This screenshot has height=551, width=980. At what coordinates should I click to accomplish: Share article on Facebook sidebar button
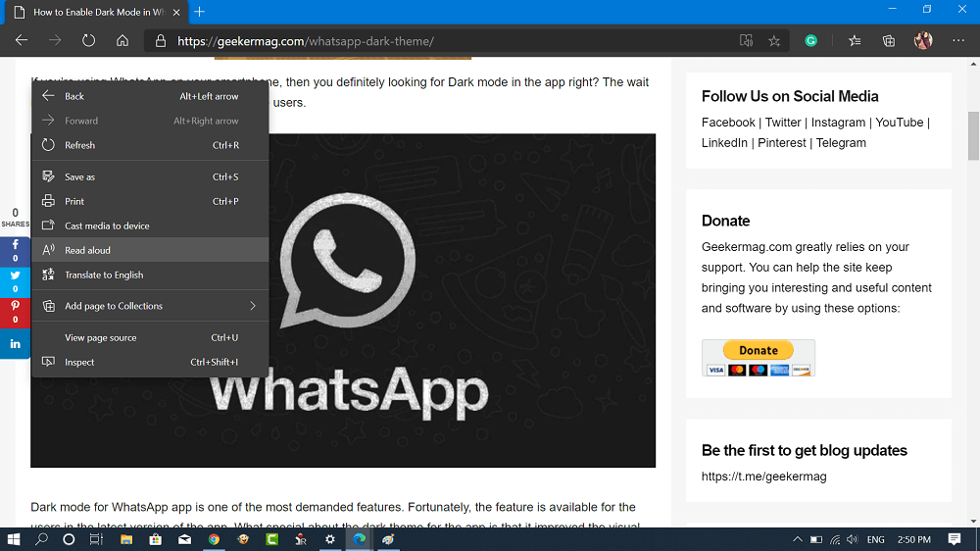pyautogui.click(x=15, y=251)
